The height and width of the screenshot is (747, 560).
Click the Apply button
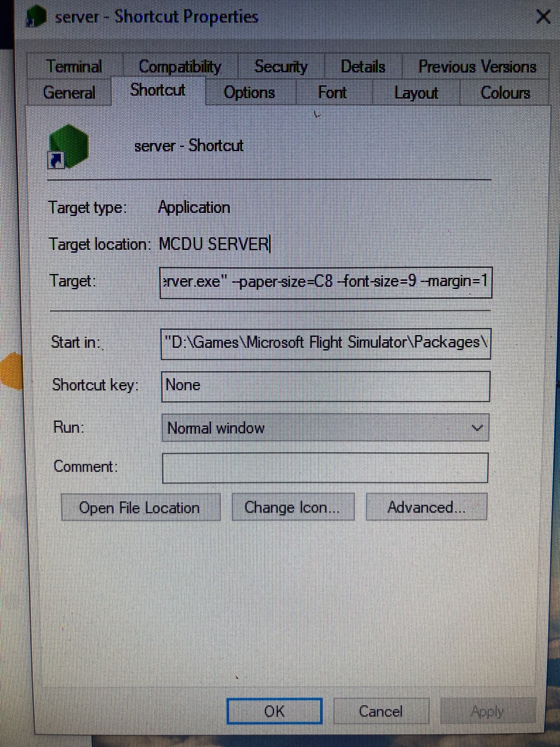[488, 711]
